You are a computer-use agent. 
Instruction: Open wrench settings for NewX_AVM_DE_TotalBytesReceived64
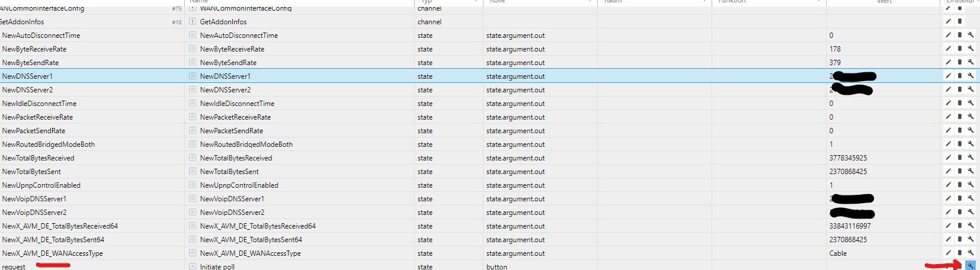point(971,226)
